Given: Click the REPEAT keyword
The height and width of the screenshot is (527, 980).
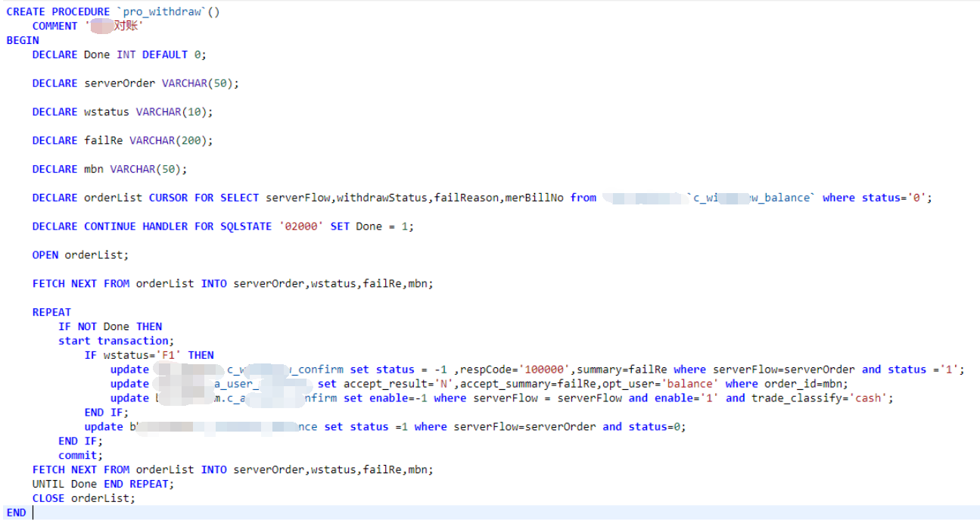Looking at the screenshot, I should coord(51,311).
